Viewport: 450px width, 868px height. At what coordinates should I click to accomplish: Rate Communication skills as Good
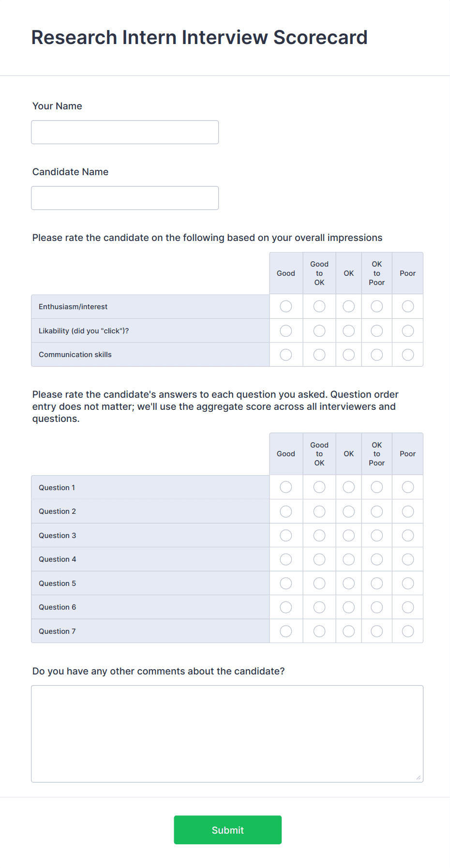285,354
